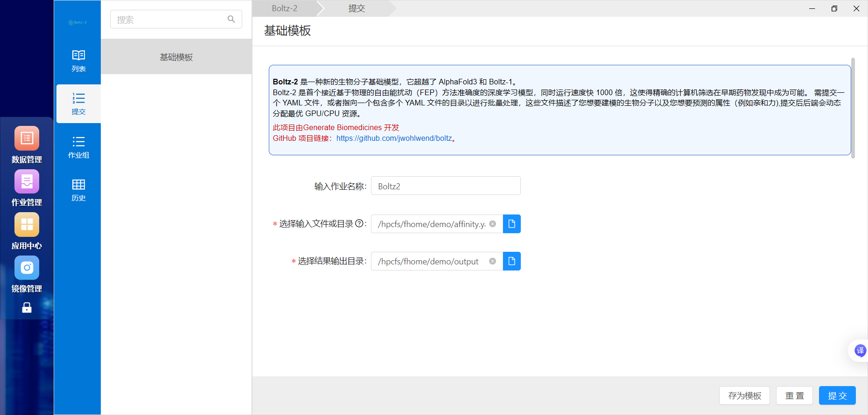
Task: Browse for the result output directory
Action: (x=511, y=261)
